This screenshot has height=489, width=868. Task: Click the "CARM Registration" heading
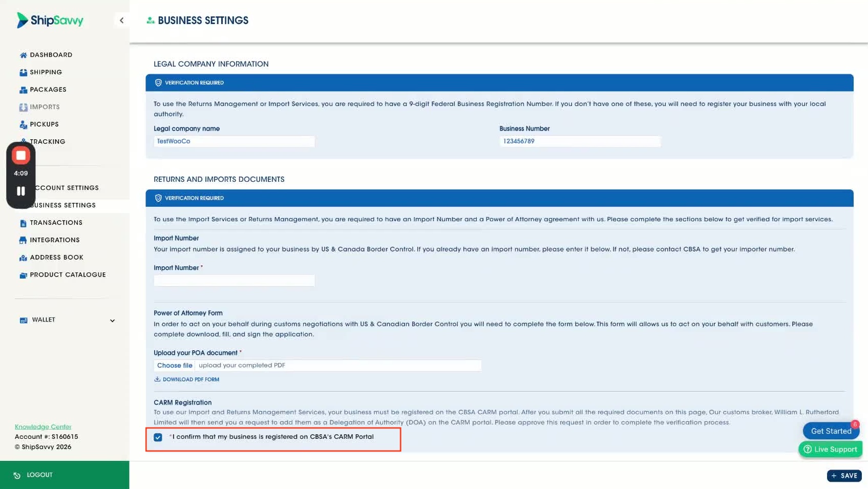pos(182,402)
